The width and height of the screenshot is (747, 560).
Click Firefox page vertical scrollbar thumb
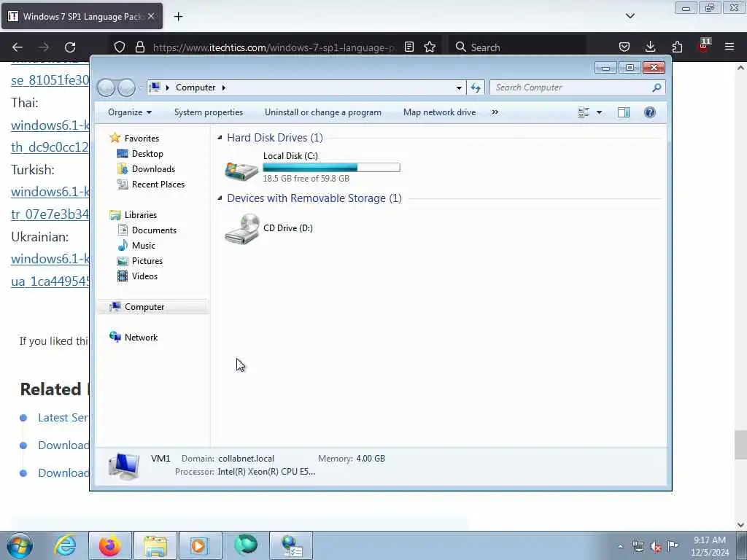point(740,445)
